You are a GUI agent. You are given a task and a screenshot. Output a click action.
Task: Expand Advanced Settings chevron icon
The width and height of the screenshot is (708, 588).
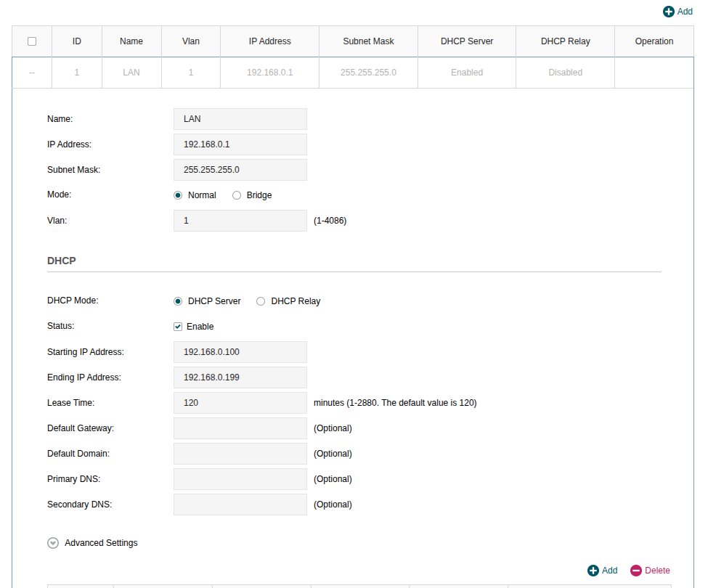point(53,543)
